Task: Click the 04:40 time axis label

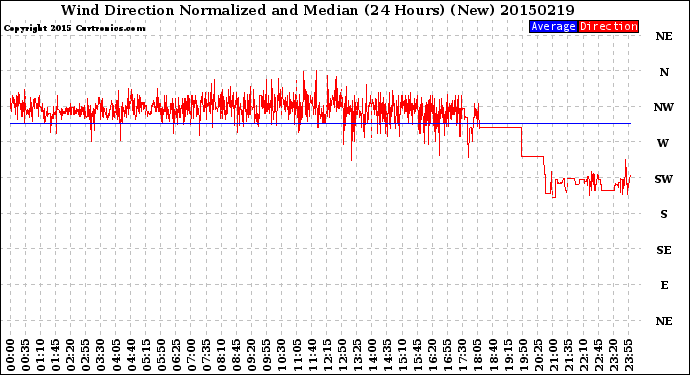Action: pos(131,355)
